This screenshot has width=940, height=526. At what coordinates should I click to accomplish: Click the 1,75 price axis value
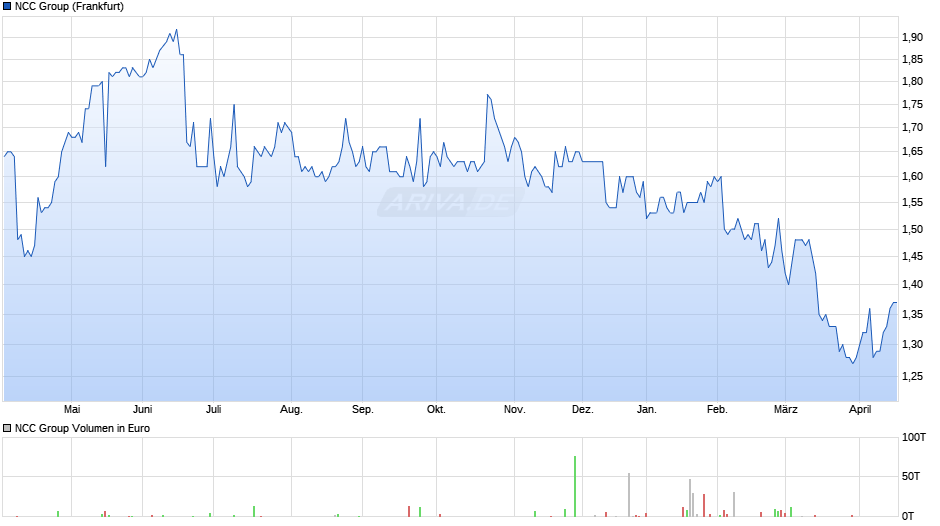click(912, 105)
